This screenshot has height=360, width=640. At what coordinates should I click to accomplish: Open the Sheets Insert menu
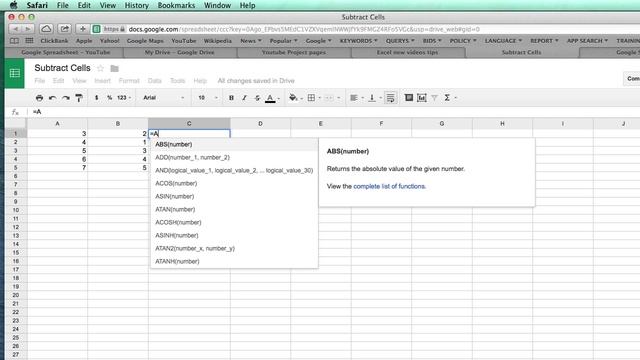coord(102,81)
